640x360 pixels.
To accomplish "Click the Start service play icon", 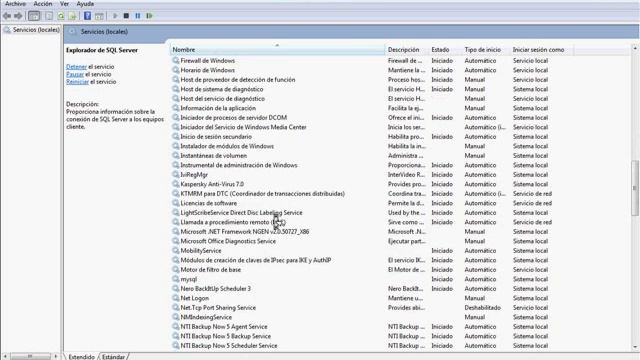I will click(115, 16).
